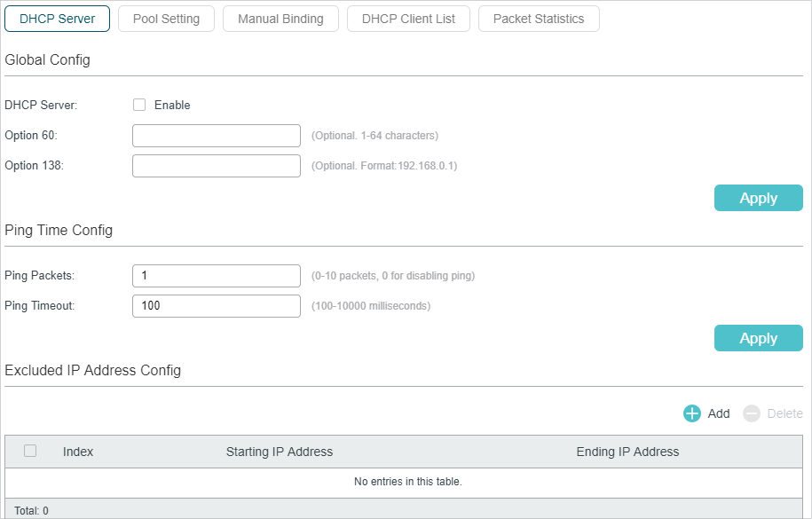Screen dimensions: 812x519
Task: Click the plus Add icon
Action: tap(692, 413)
